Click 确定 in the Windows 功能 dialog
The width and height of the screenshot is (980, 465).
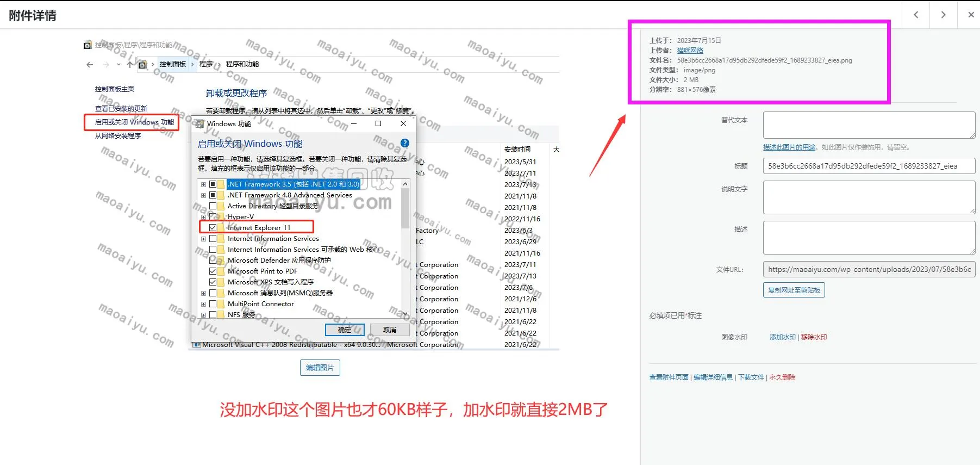click(345, 330)
